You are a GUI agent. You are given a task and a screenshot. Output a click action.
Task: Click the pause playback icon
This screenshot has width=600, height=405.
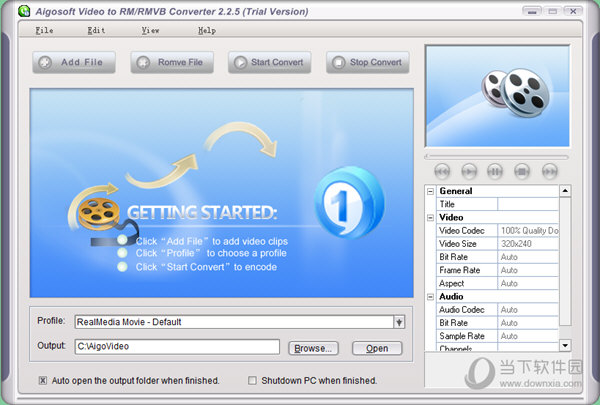(495, 171)
